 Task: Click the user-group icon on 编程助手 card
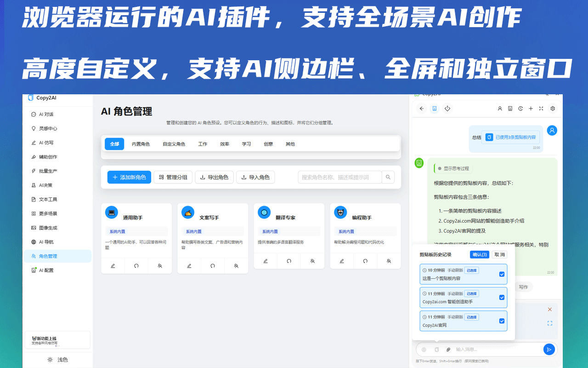389,261
